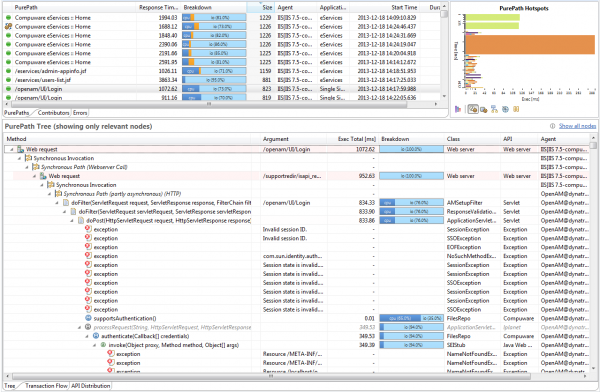The width and height of the screenshot is (600, 392).
Task: Select the hotspots icon after the highlighted one
Action: (484, 109)
